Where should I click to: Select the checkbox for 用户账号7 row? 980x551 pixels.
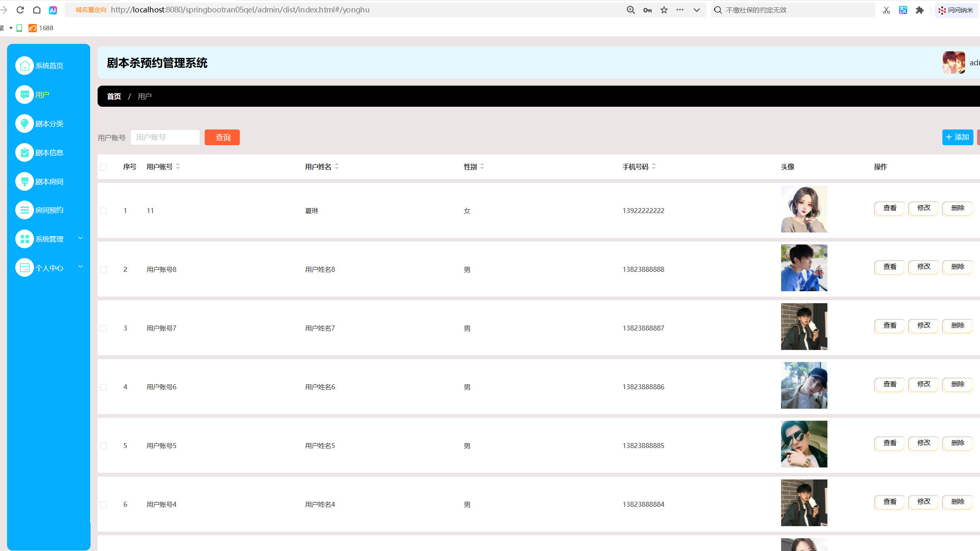[x=103, y=328]
